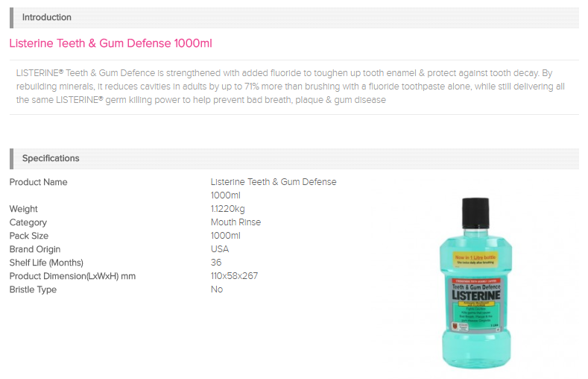Click the product name value in specifications
This screenshot has height=379, width=588.
(x=274, y=188)
